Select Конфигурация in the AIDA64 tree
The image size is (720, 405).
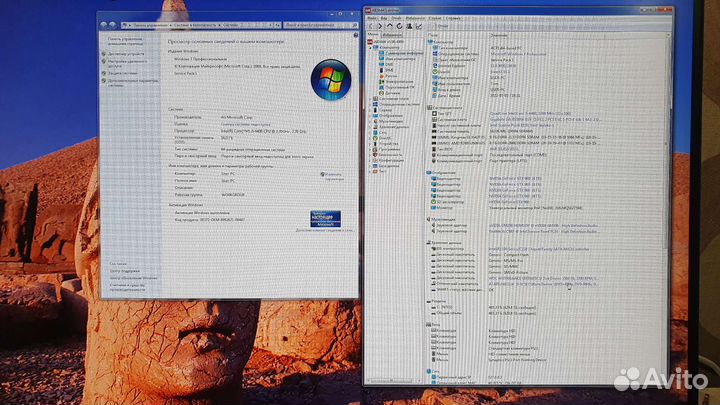pyautogui.click(x=388, y=160)
